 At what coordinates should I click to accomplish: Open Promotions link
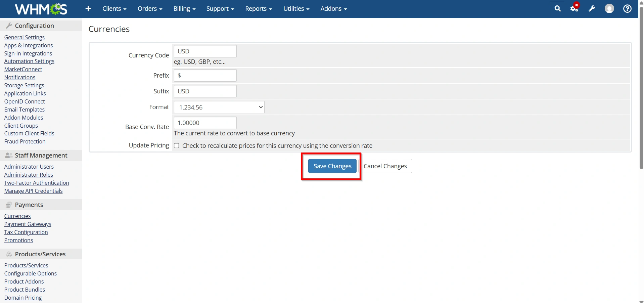coord(18,240)
